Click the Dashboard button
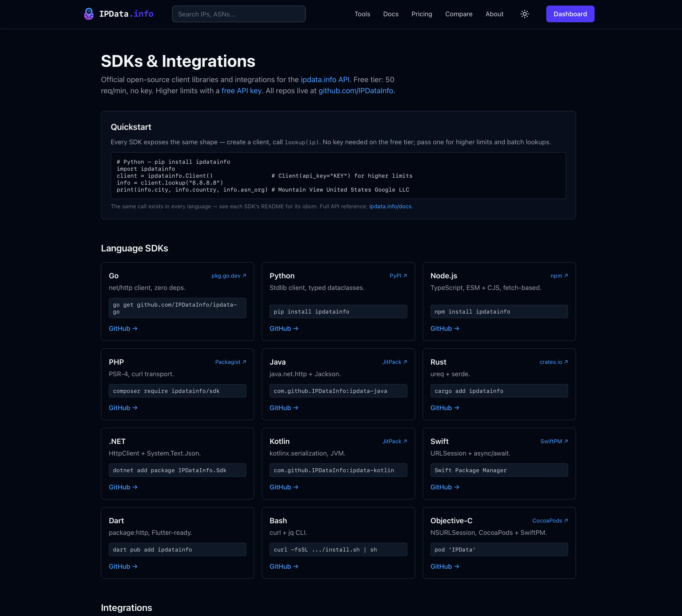The width and height of the screenshot is (682, 616). pyautogui.click(x=570, y=14)
